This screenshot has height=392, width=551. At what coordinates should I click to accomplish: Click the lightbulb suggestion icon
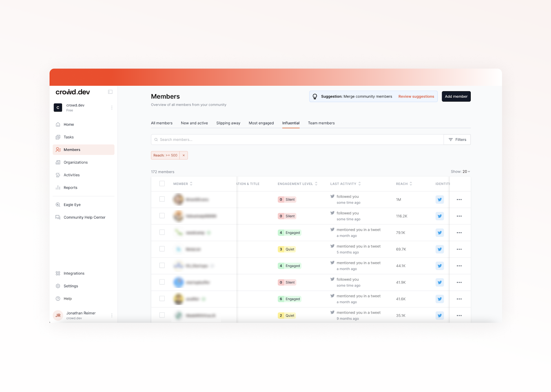[x=315, y=96]
